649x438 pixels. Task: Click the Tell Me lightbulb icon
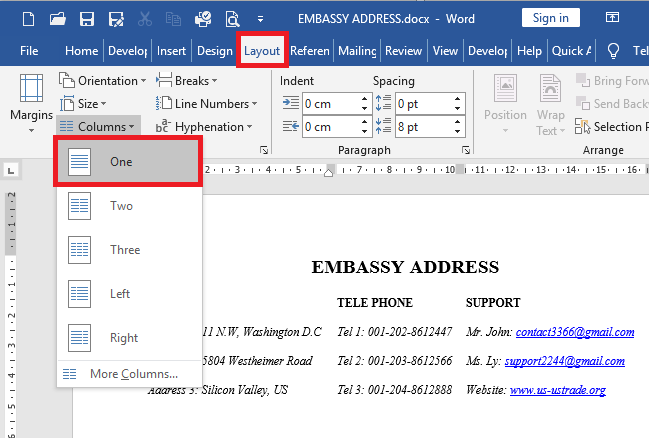click(613, 51)
